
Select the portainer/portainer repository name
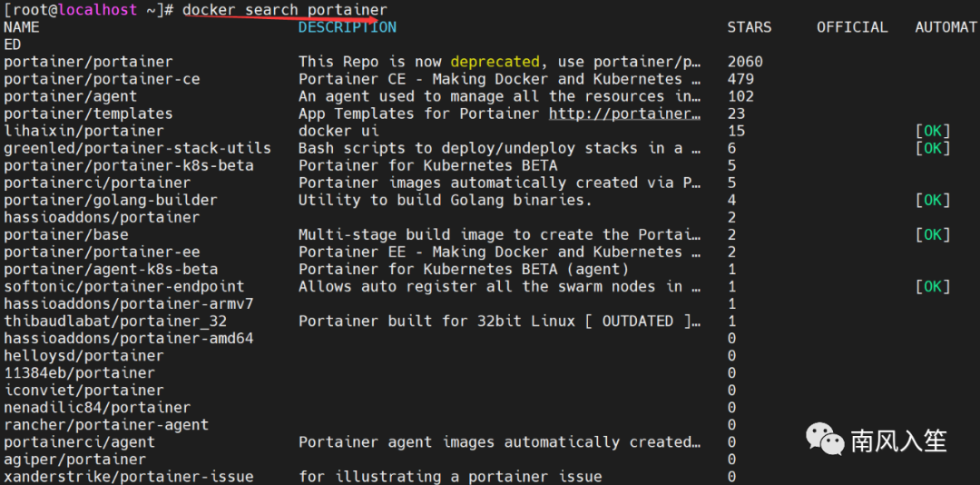coord(88,62)
